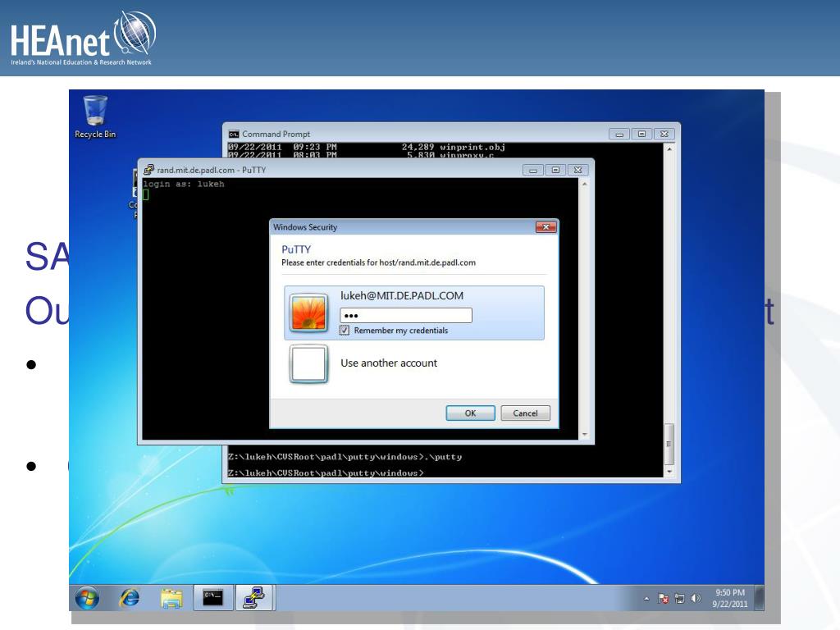Close the Command Prompt window
Image resolution: width=840 pixels, height=630 pixels.
point(664,134)
